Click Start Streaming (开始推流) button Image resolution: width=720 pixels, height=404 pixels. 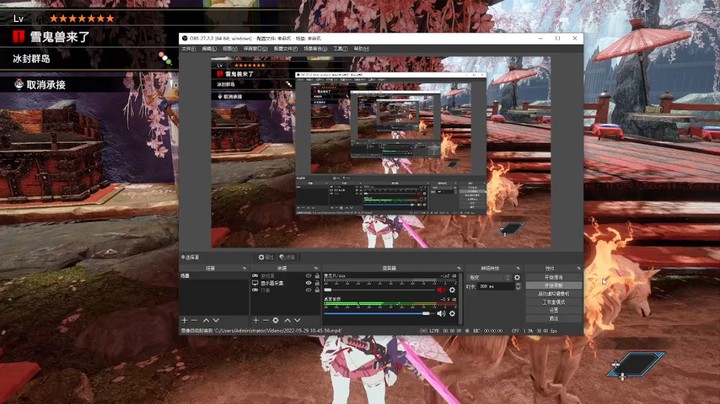click(554, 278)
